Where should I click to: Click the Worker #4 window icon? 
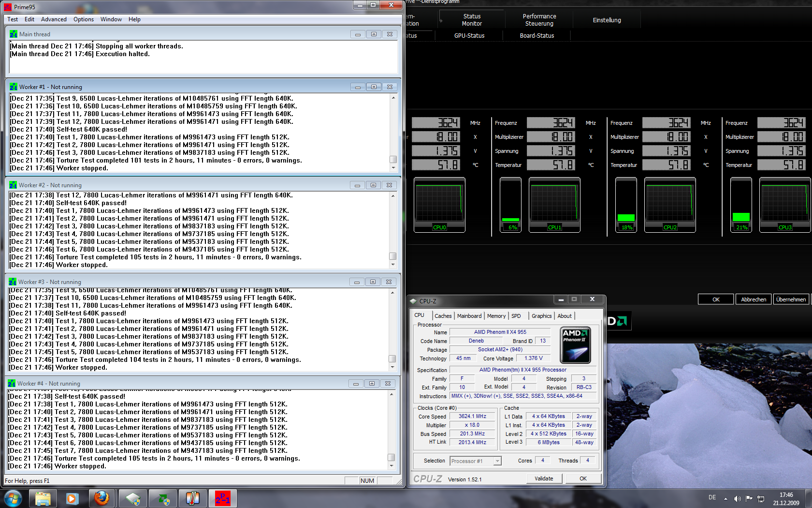pyautogui.click(x=12, y=383)
